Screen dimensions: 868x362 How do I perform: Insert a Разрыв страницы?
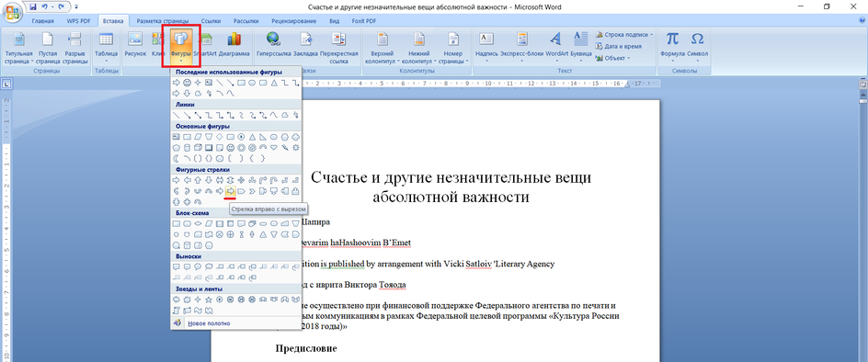pos(74,48)
